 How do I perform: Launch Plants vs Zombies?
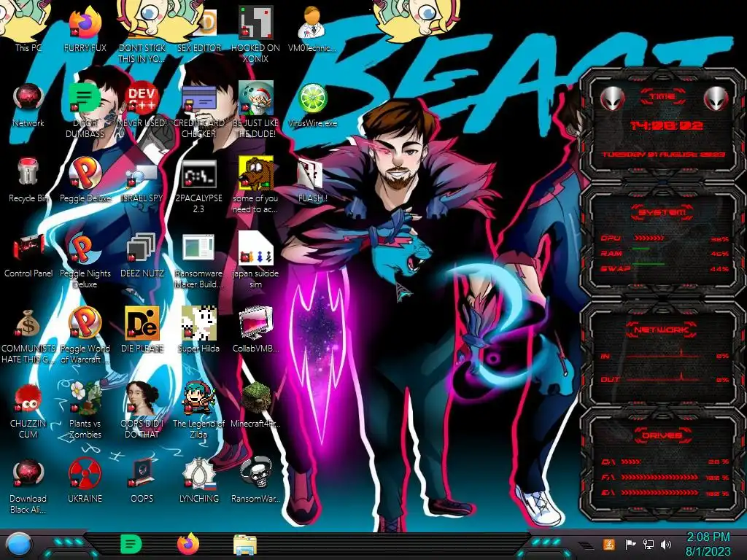pyautogui.click(x=85, y=411)
